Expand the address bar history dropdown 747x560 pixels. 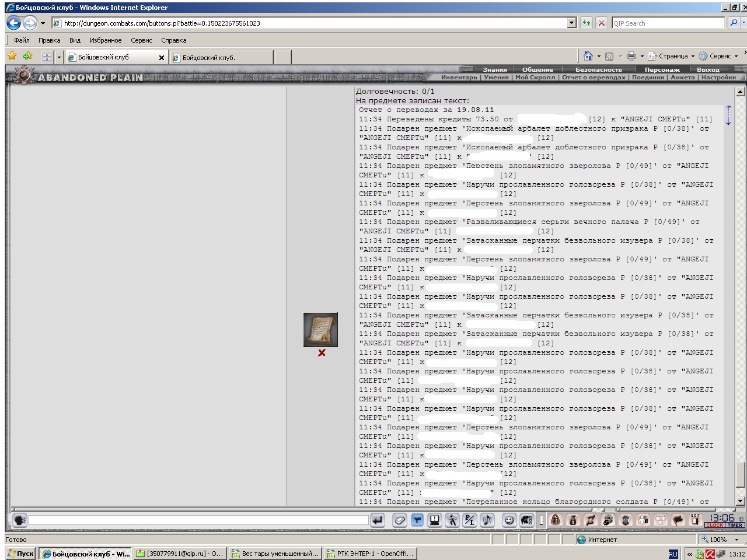pos(572,23)
